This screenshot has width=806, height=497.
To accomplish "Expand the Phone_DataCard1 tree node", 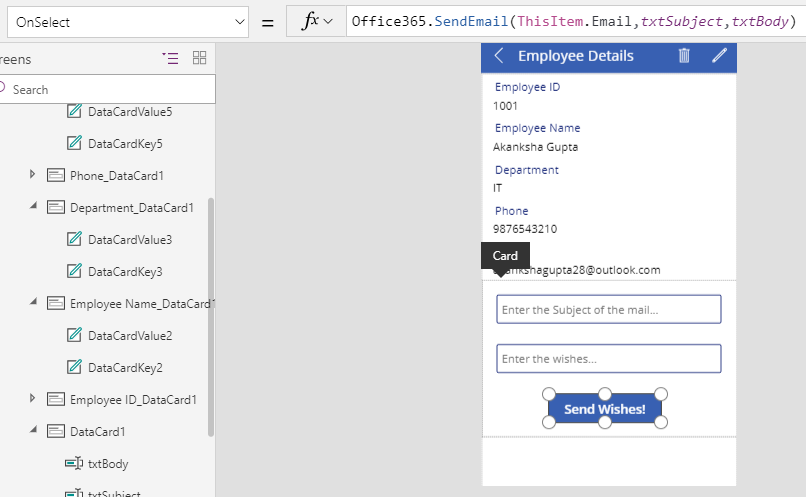I will pyautogui.click(x=33, y=175).
